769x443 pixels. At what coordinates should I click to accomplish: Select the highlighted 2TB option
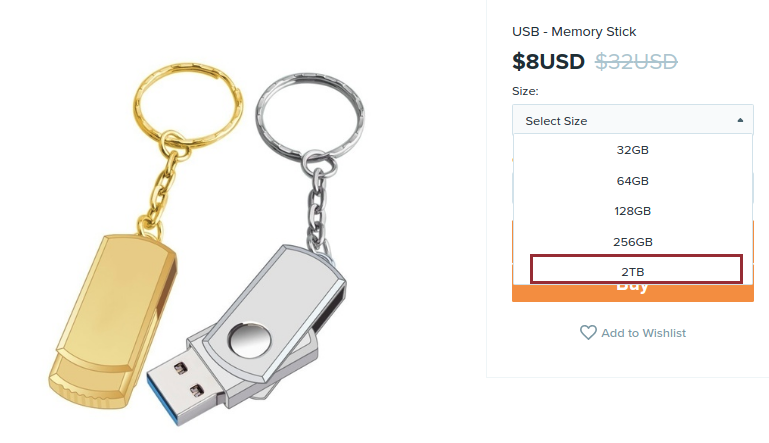click(636, 269)
